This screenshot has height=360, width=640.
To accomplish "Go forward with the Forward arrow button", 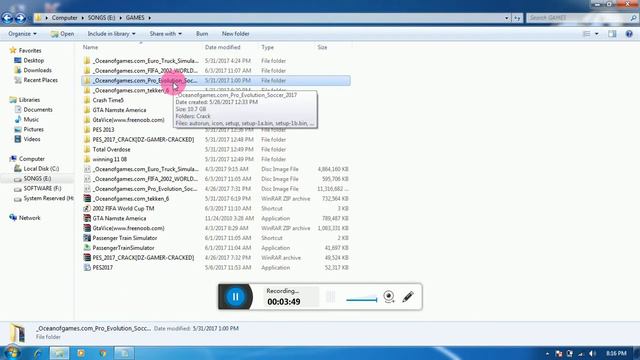I will coord(20,18).
